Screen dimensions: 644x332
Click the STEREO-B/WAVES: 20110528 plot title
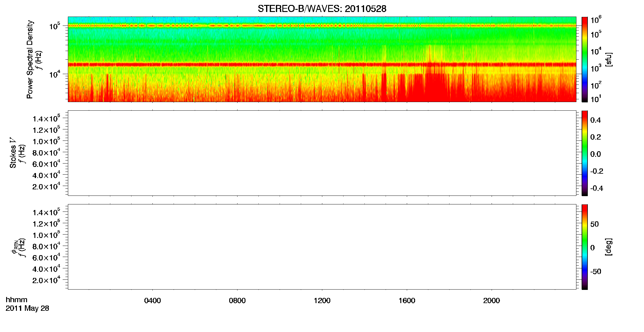pyautogui.click(x=322, y=9)
